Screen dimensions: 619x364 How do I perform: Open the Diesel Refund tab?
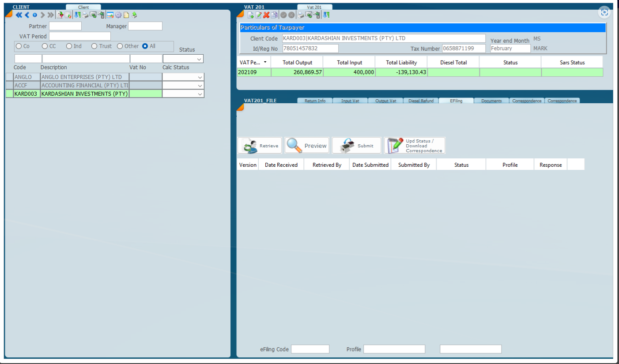click(x=420, y=101)
